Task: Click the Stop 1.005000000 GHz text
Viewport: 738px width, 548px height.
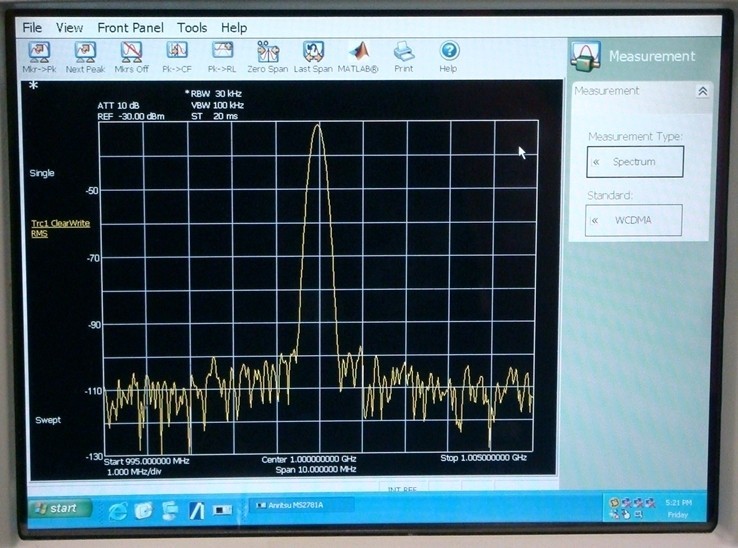Action: point(483,458)
